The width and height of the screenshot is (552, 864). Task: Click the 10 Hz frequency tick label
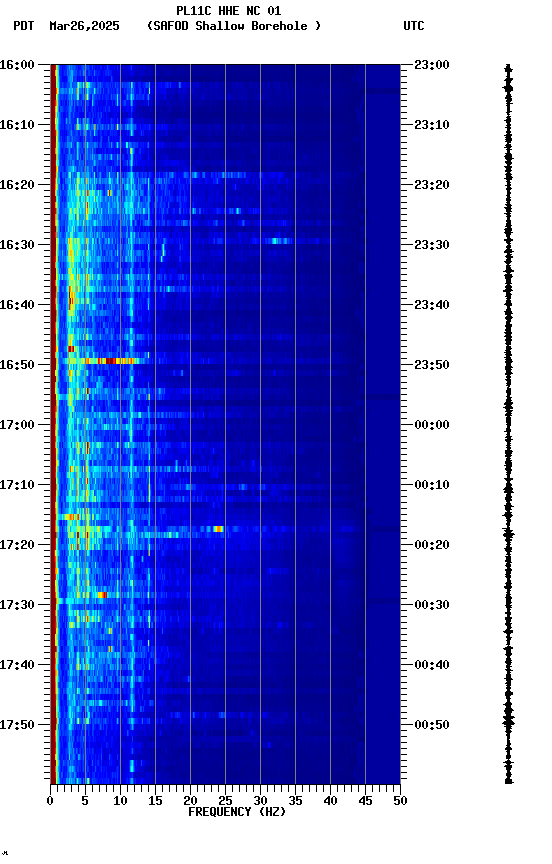pos(120,801)
